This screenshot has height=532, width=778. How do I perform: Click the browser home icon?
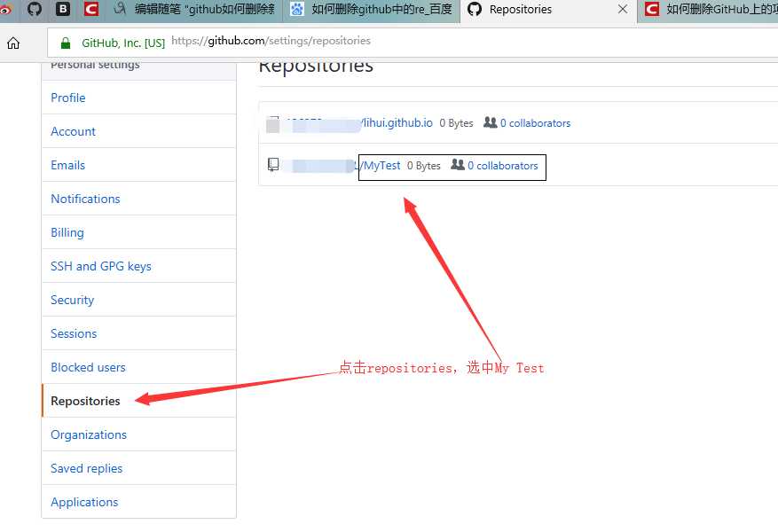(13, 43)
